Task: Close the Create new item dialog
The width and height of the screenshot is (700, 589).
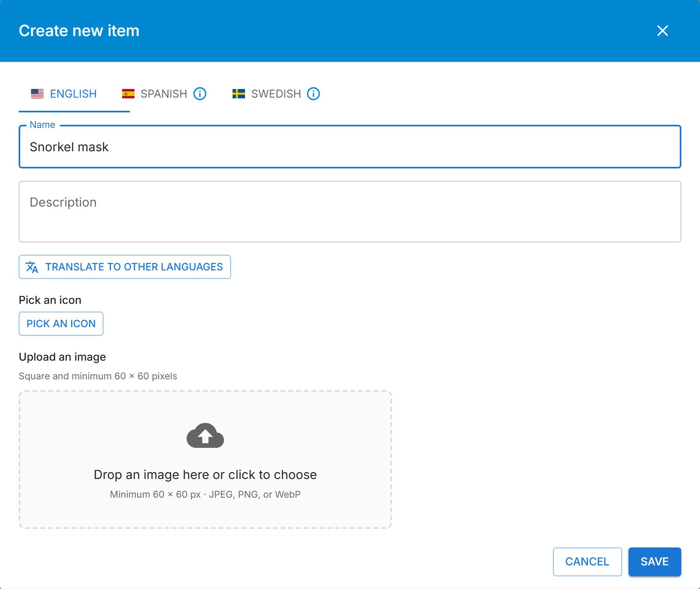Action: click(662, 31)
